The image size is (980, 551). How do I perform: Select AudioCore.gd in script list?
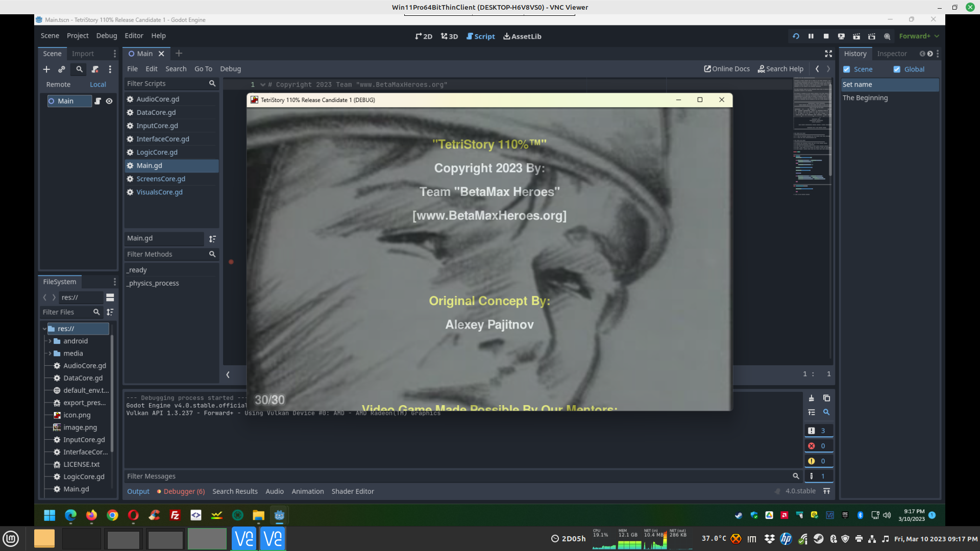[171, 99]
